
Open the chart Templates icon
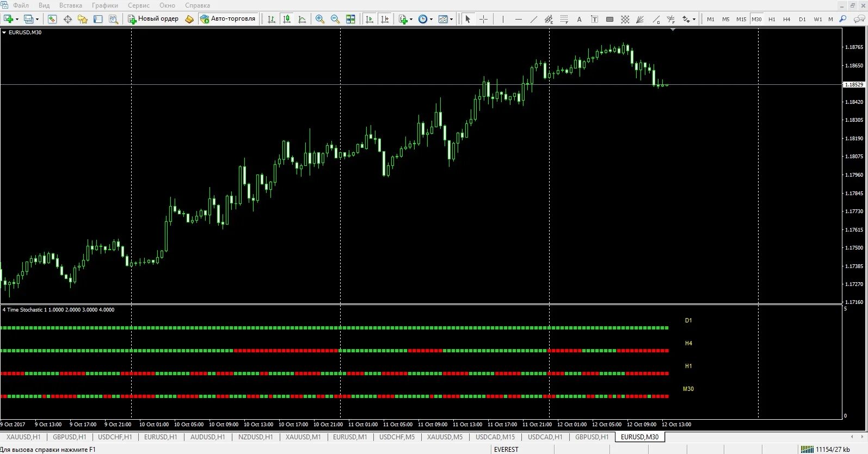[x=443, y=19]
